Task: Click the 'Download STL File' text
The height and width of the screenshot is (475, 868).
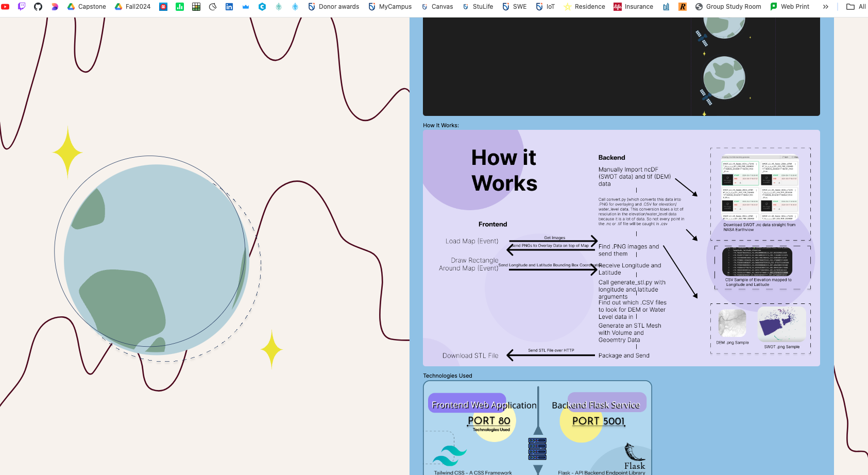Action: coord(470,355)
